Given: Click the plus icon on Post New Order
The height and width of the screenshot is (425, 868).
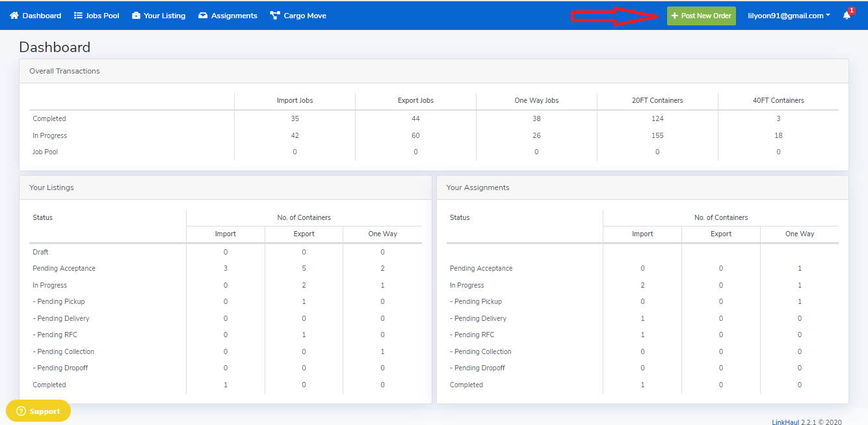Looking at the screenshot, I should [x=675, y=16].
